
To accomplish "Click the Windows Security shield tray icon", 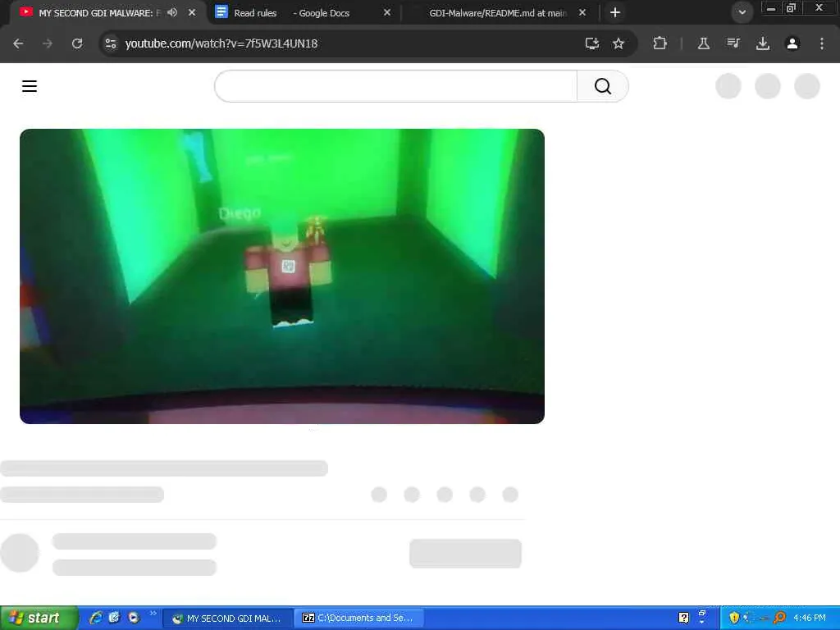I will 734,618.
